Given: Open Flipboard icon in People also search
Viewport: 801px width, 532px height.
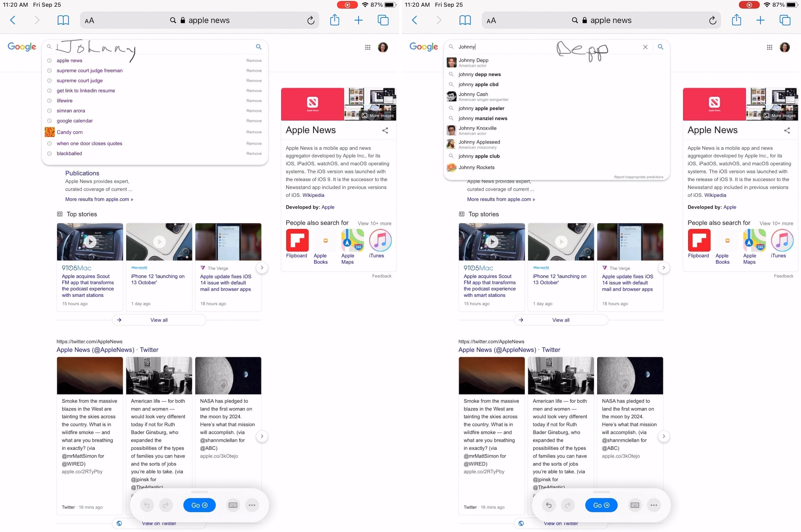Looking at the screenshot, I should coord(296,241).
